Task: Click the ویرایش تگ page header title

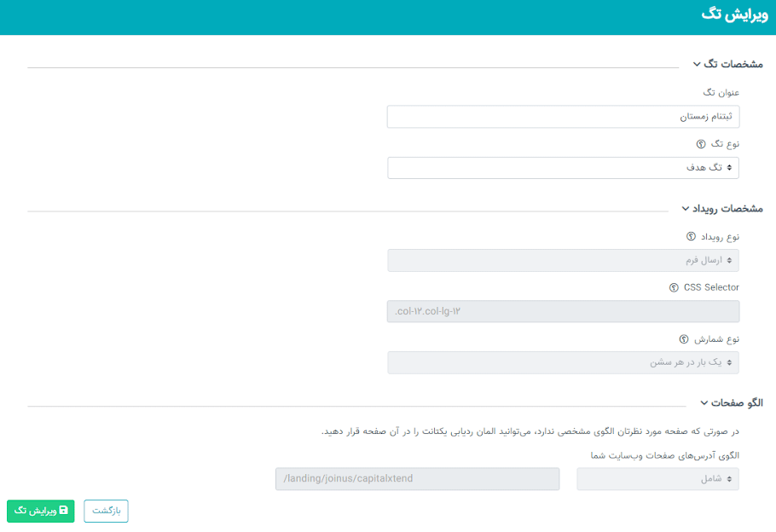Action: coord(734,14)
